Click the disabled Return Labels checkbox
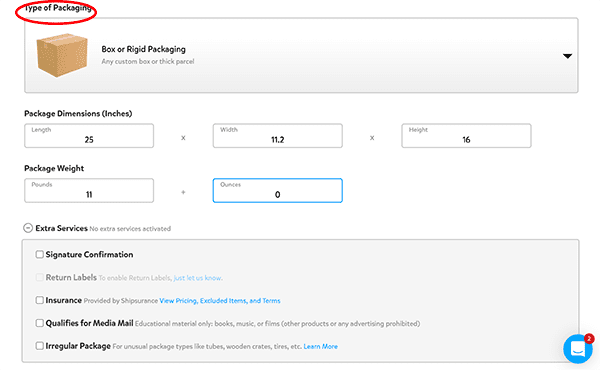The width and height of the screenshot is (600, 370). coord(39,277)
